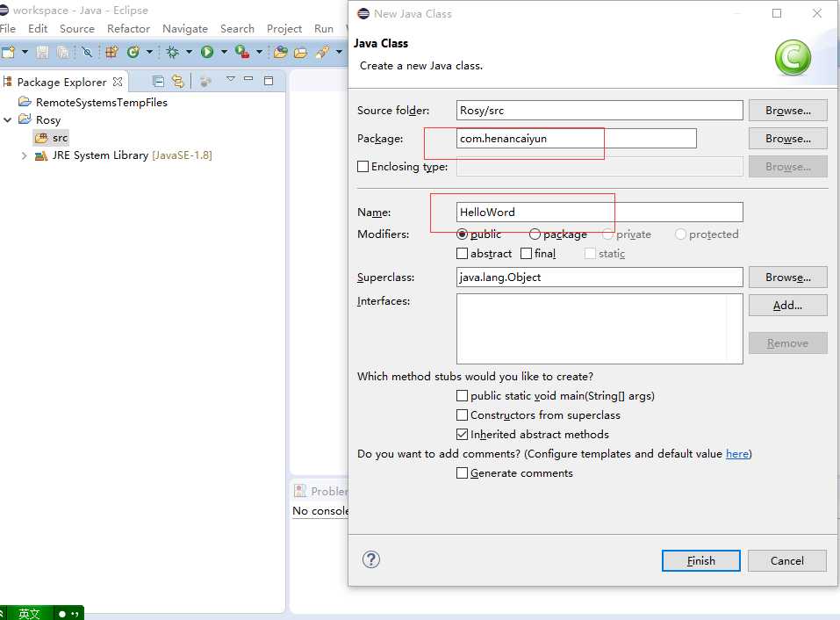This screenshot has height=620, width=840.
Task: Click the Package input field
Action: click(577, 138)
